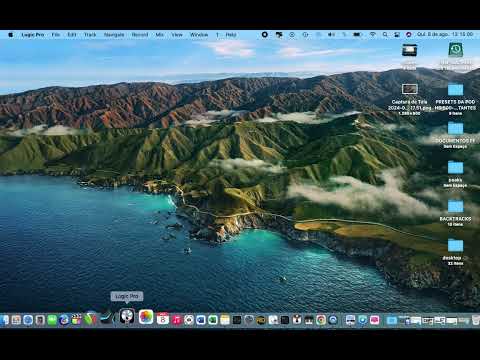Open the File menu
This screenshot has height=360, width=480.
point(56,35)
